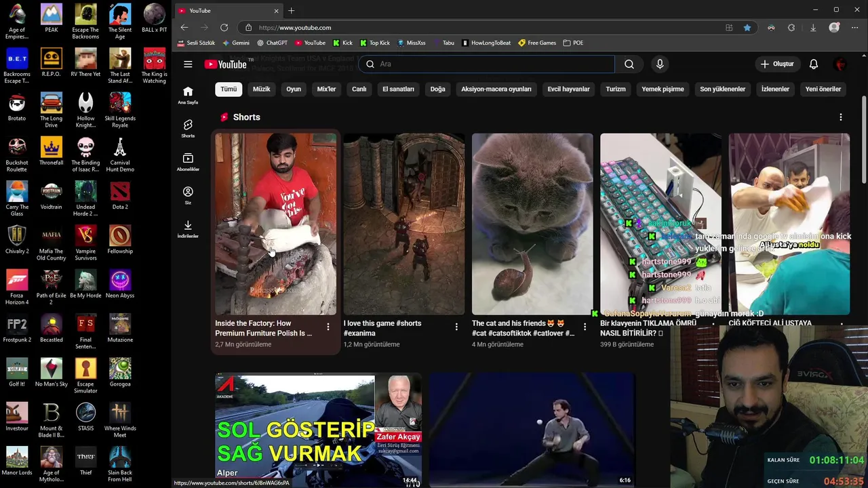Screen dimensions: 868x488
Task: Select the Oyun filter chip
Action: coord(294,89)
